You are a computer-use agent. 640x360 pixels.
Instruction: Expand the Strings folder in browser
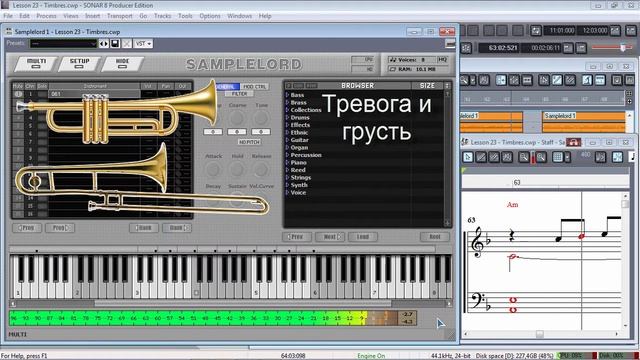[287, 178]
